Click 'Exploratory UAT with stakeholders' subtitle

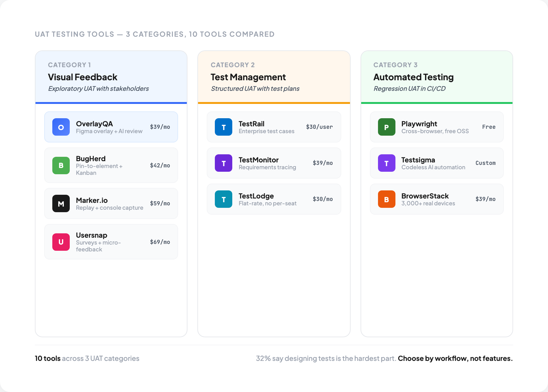[x=98, y=89]
